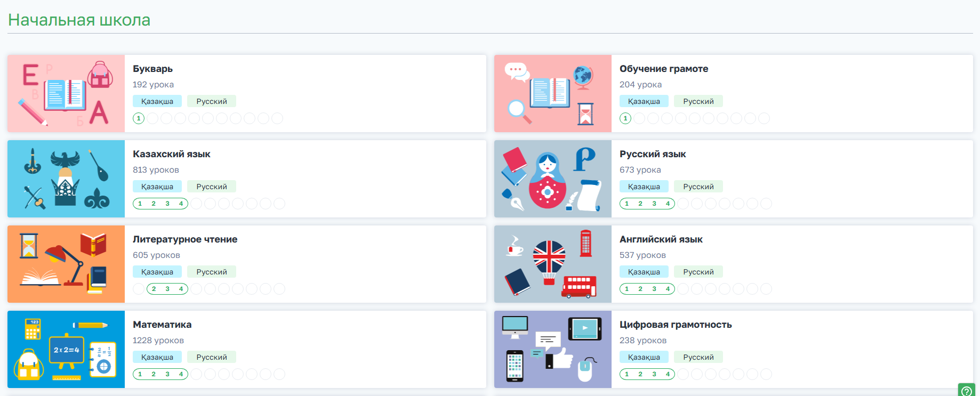Click the Математика course illustration
This screenshot has width=980, height=396.
click(x=66, y=350)
